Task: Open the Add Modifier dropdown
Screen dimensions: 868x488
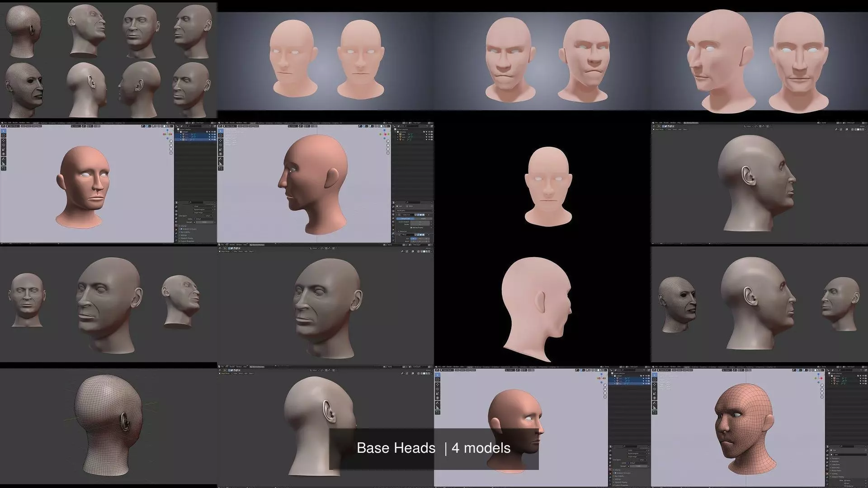Action: 407,211
